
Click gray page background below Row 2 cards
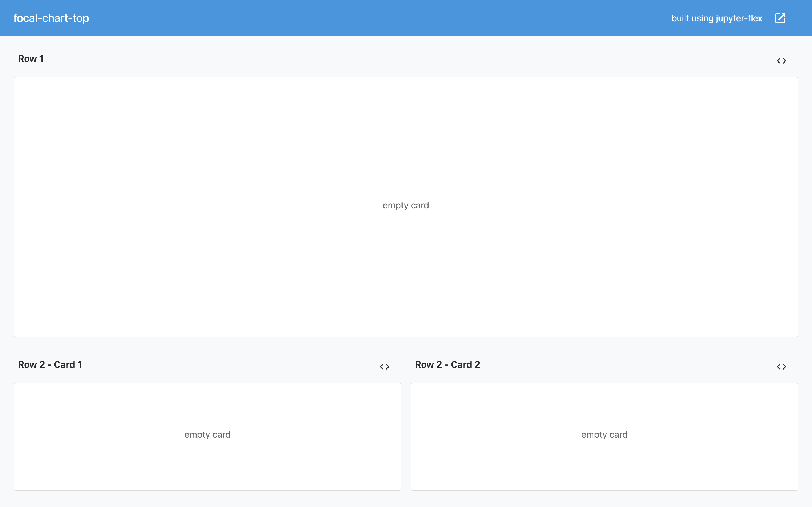pyautogui.click(x=406, y=500)
